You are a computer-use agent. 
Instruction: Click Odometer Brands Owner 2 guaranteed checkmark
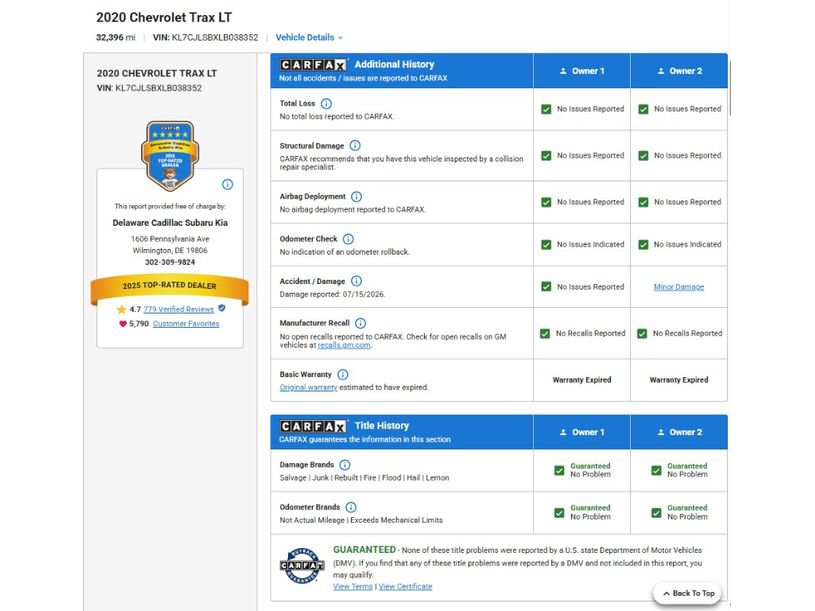pos(656,513)
